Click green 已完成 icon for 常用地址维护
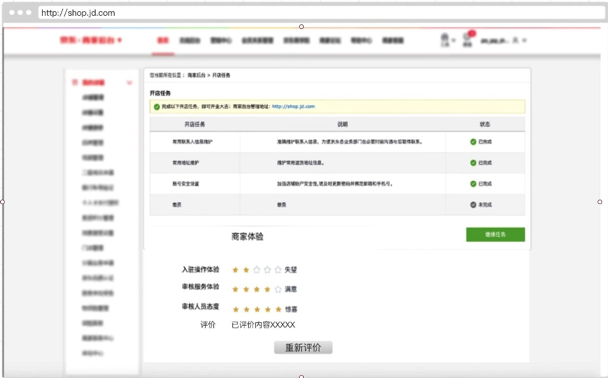Viewport: 608px width, 378px height. tap(473, 163)
